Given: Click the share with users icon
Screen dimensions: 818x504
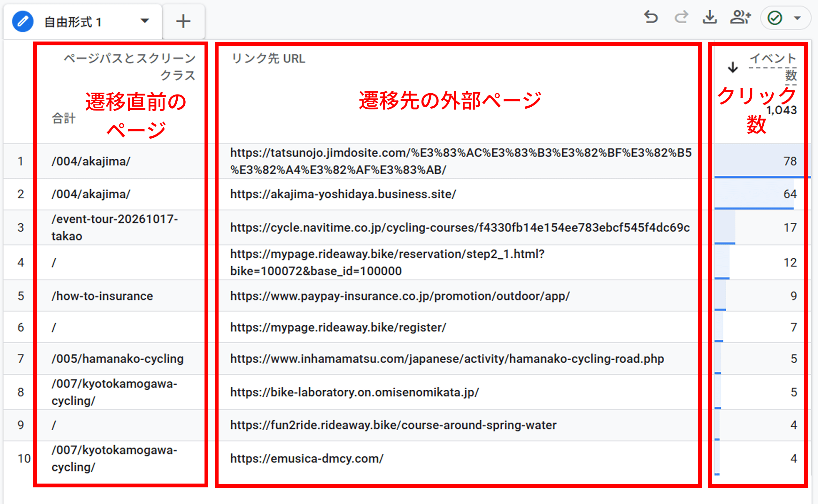Looking at the screenshot, I should click(x=741, y=17).
